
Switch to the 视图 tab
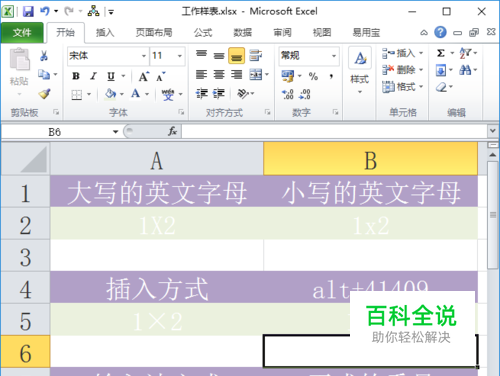pyautogui.click(x=322, y=33)
